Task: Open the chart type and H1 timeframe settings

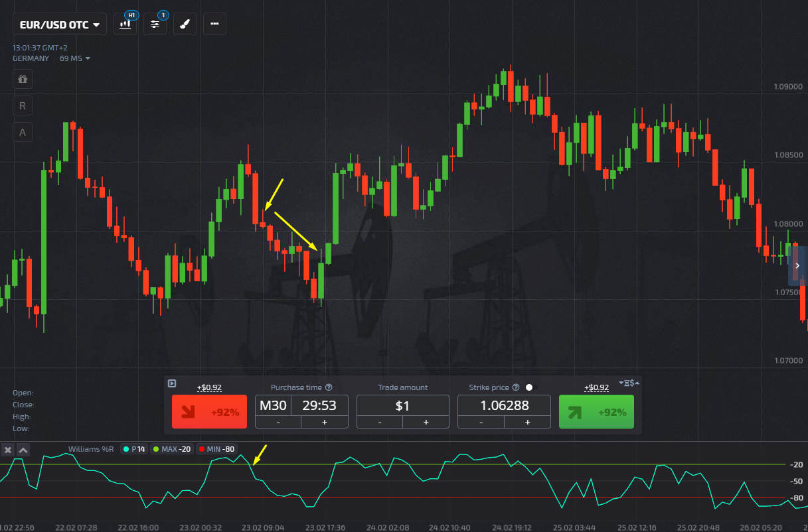Action: click(x=125, y=24)
